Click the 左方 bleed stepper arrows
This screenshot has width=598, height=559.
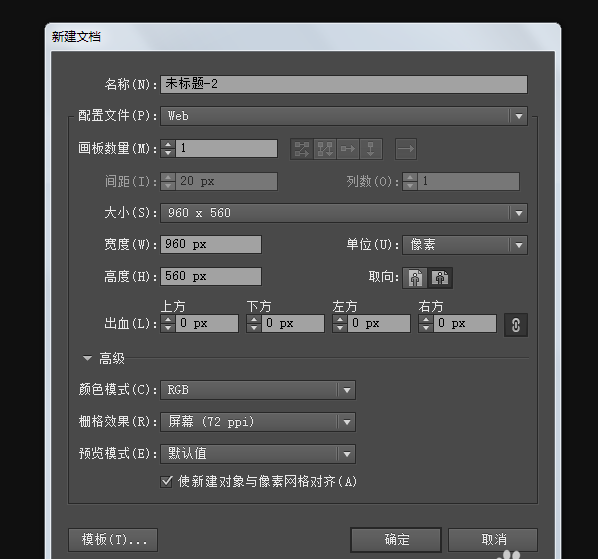click(340, 323)
